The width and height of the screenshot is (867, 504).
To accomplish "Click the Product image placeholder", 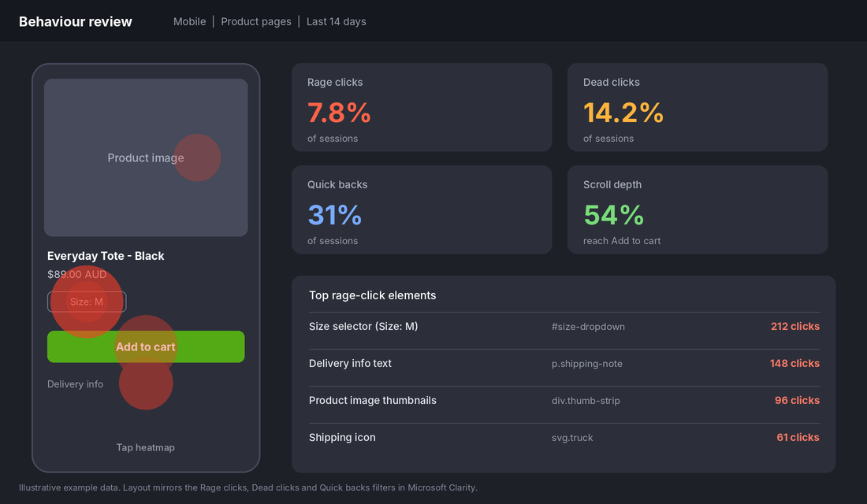I will [x=146, y=157].
